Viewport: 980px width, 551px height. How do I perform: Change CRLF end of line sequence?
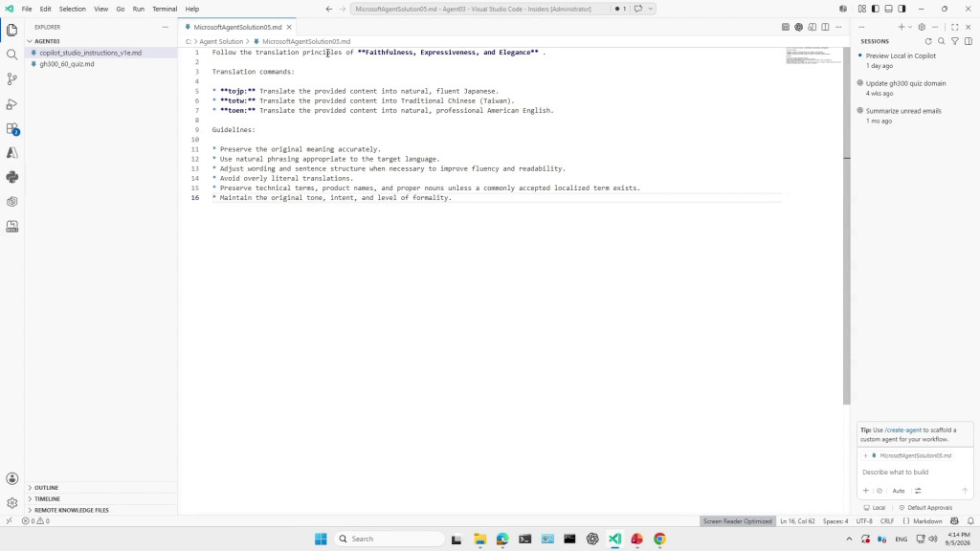(x=887, y=521)
